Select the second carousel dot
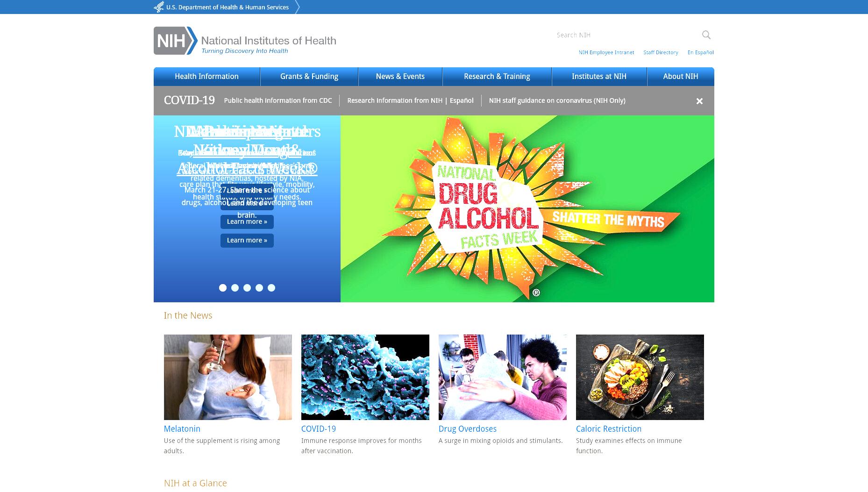The width and height of the screenshot is (868, 492). [235, 288]
